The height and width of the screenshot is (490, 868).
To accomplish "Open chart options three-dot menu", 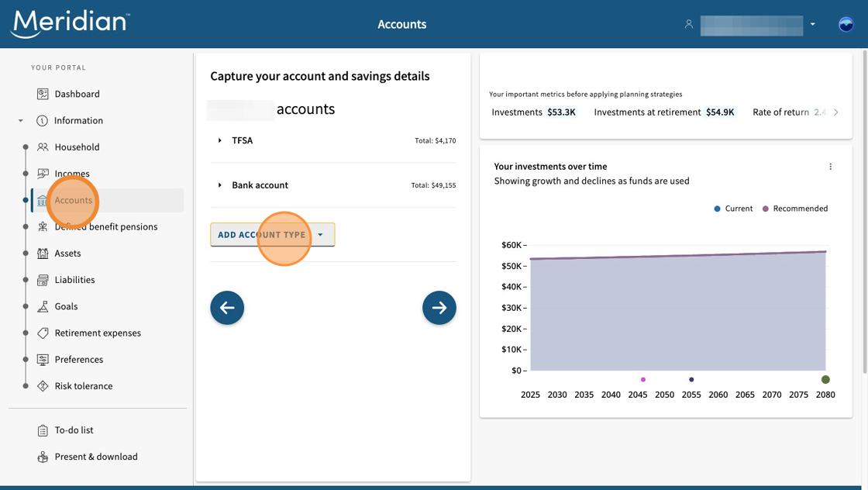I will [830, 167].
